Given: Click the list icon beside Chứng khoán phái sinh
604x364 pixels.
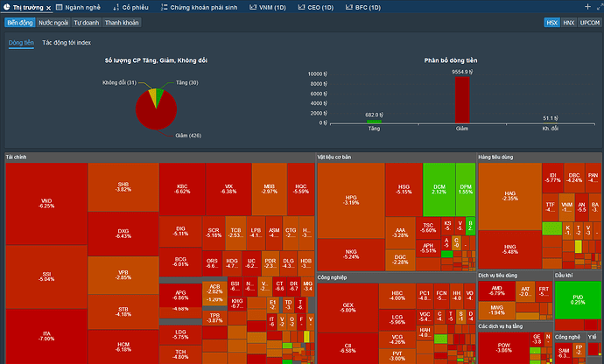Looking at the screenshot, I should point(164,7).
